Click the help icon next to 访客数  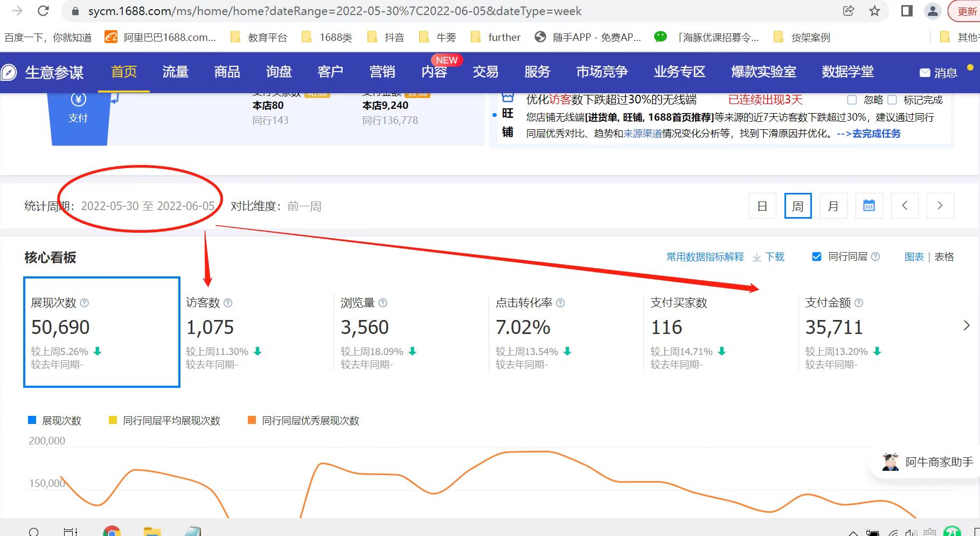[228, 303]
